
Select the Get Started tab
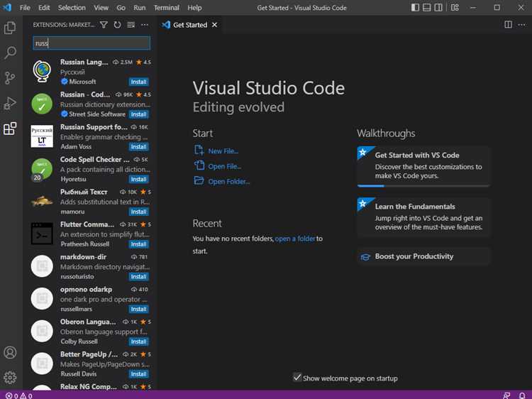pos(189,25)
